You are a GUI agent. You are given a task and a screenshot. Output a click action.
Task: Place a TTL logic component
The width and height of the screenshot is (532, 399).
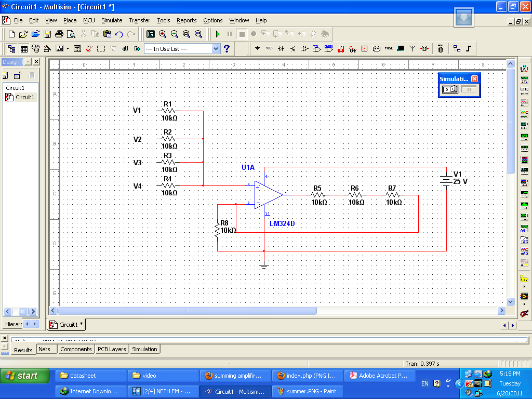[x=316, y=48]
